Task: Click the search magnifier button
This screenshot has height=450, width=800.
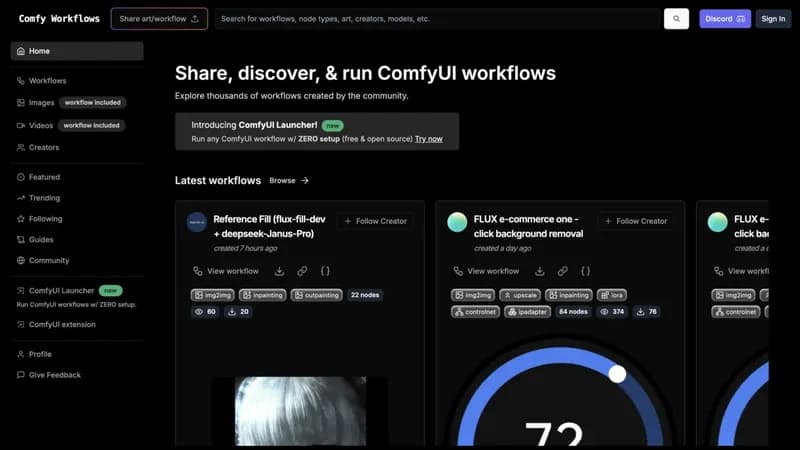Action: point(676,19)
